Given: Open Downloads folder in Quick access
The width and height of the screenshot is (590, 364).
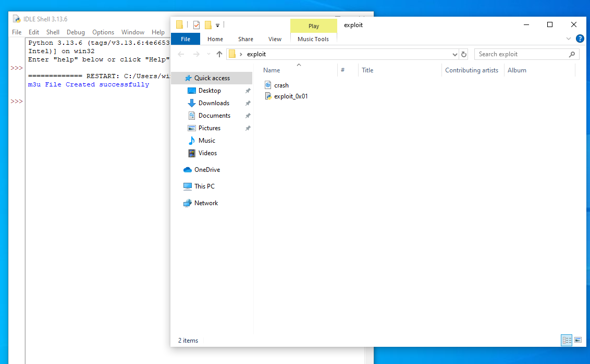Looking at the screenshot, I should tap(214, 103).
